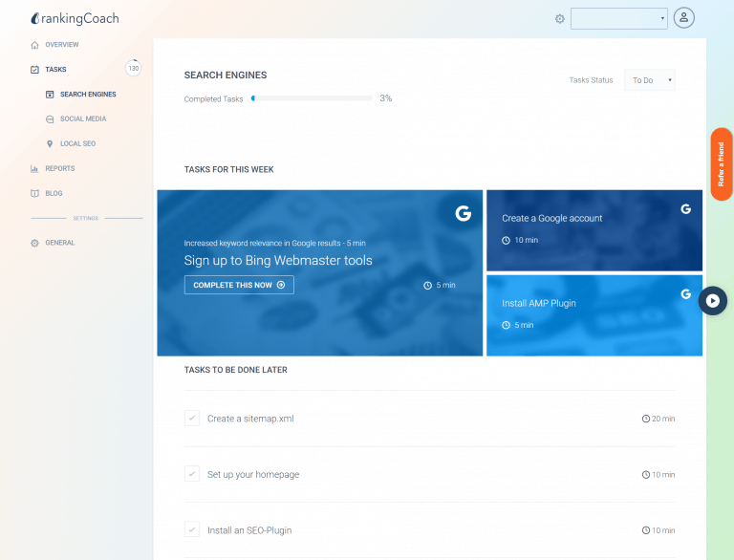Click the Tasks To Be Done Later heading

(x=235, y=370)
